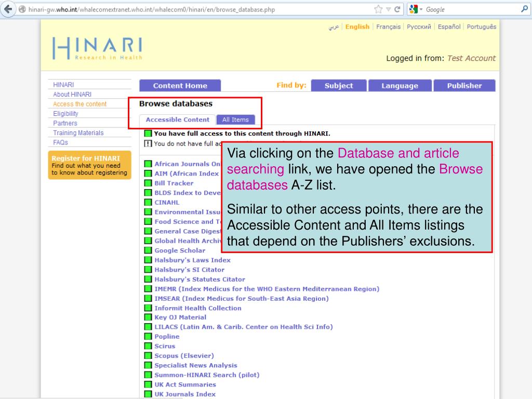This screenshot has height=399, width=532.
Task: Switch site language to Português
Action: 481,27
